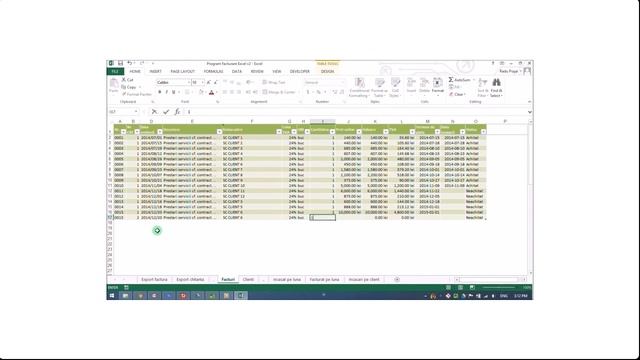Viewport: 640px width, 360px height.
Task: Open filter dropdown of column K header
Action: (x=385, y=132)
